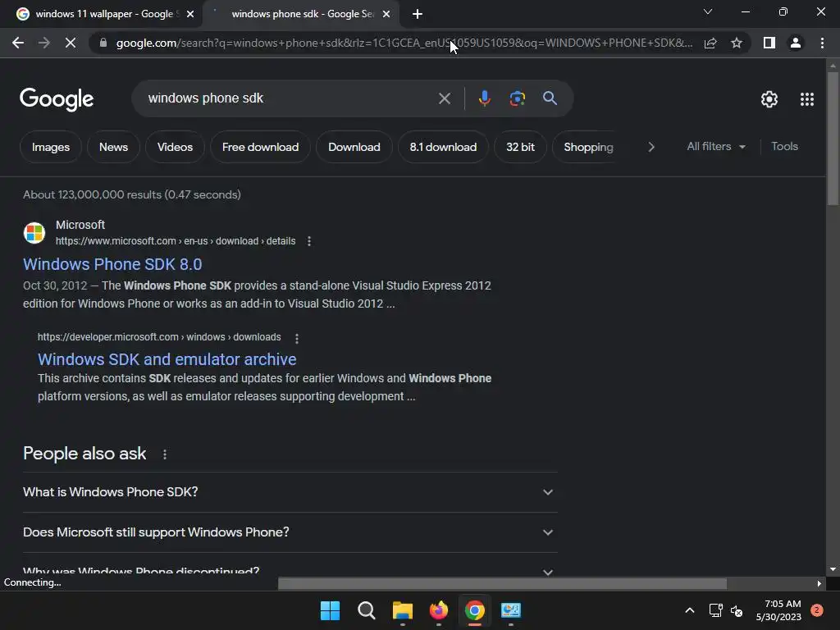
Task: Open options for Microsoft download result
Action: [x=309, y=241]
